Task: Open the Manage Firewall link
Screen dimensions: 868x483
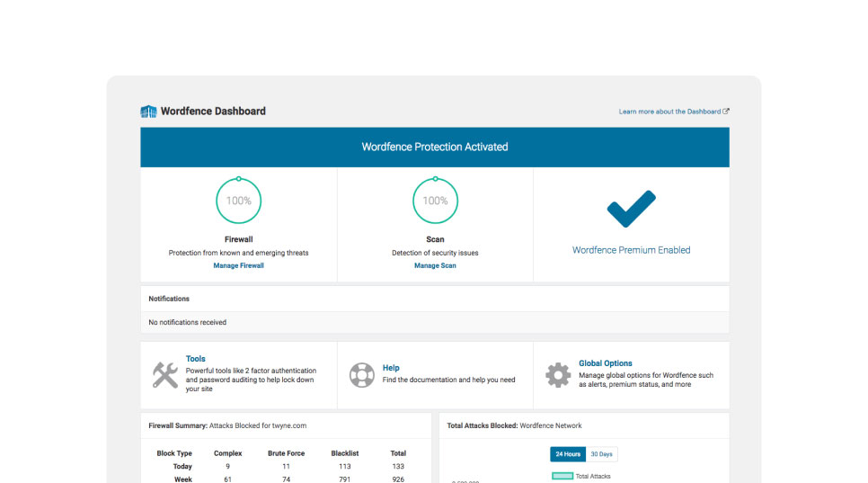Action: [x=239, y=265]
